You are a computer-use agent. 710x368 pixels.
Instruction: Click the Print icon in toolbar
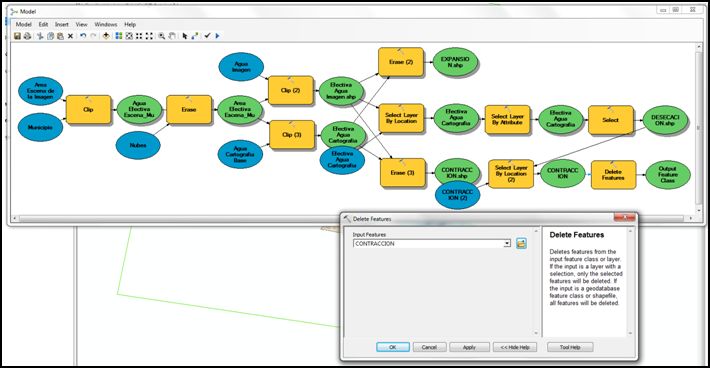click(x=27, y=36)
